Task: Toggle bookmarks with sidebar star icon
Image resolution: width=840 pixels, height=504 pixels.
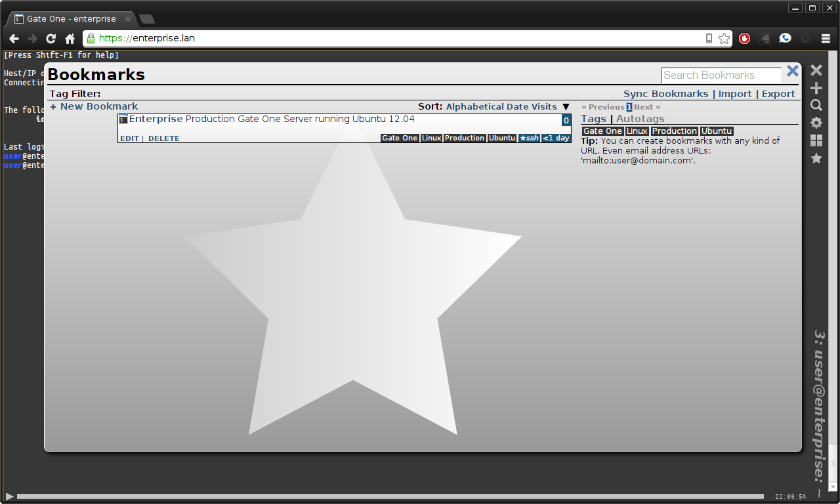Action: pyautogui.click(x=816, y=158)
